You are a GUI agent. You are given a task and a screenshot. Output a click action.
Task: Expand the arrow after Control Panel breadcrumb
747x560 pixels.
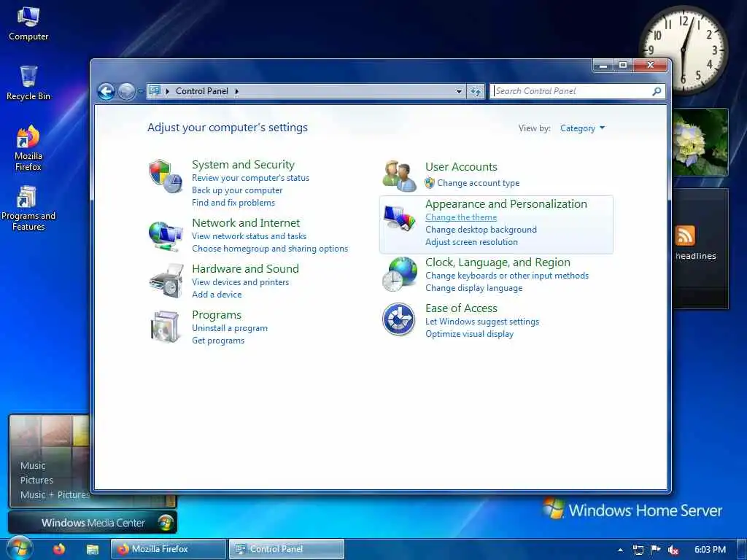tap(236, 91)
